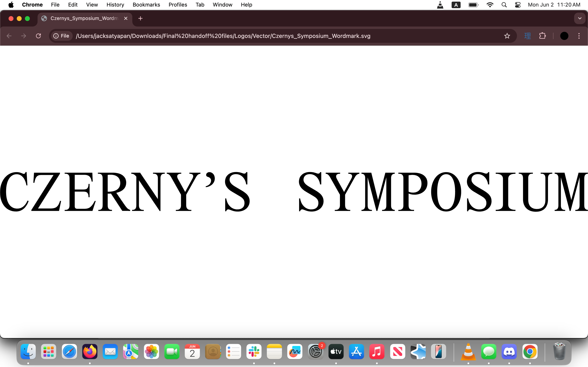Open Chrome three-dot menu
This screenshot has width=588, height=367.
tap(579, 36)
